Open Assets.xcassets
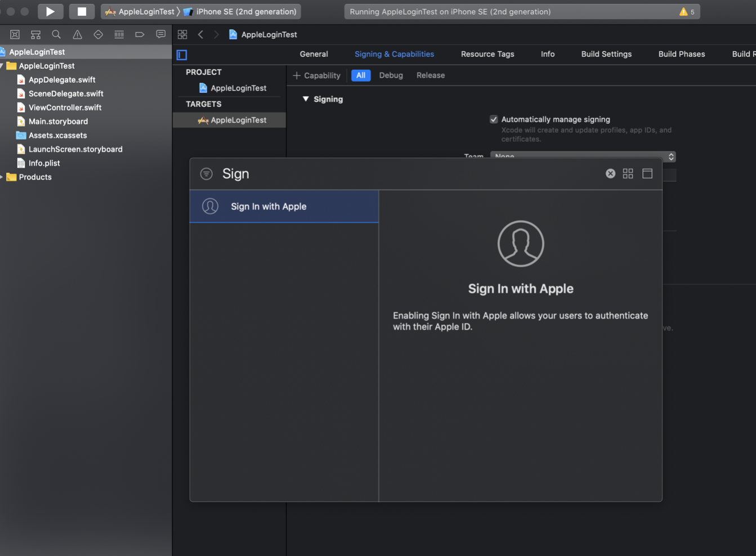756x556 pixels. click(x=57, y=135)
